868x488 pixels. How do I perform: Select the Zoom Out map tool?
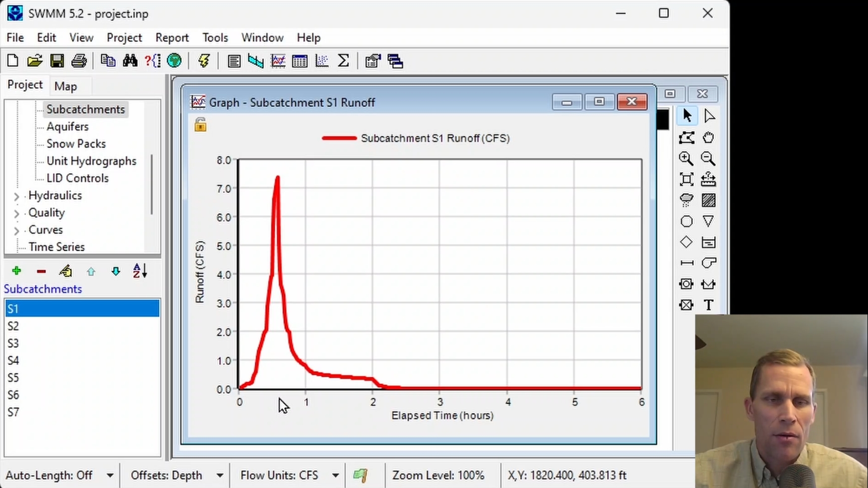[708, 158]
